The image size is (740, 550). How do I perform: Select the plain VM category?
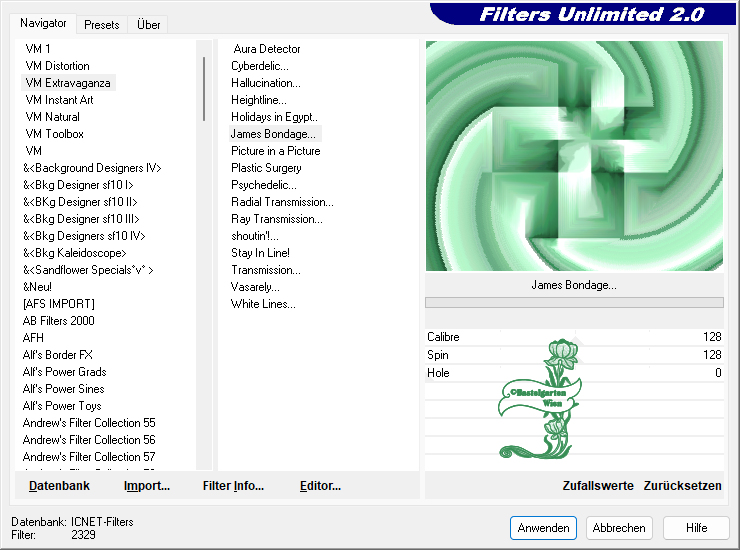point(34,151)
